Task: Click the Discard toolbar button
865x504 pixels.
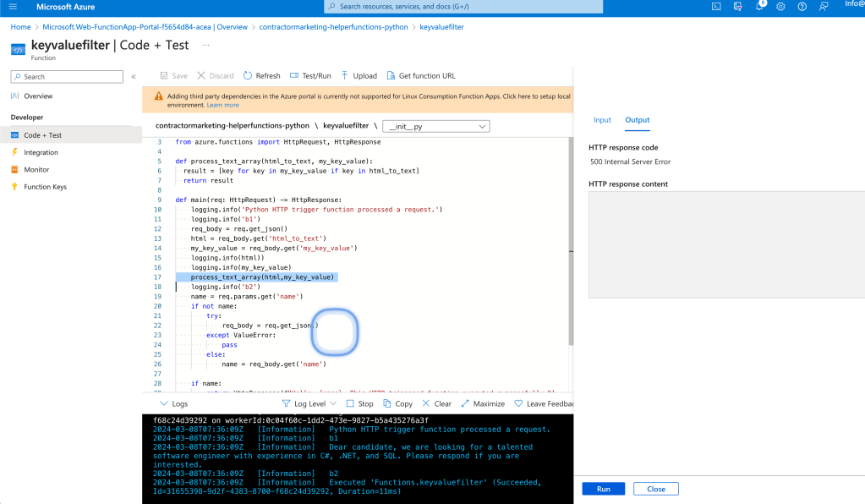Action: tap(215, 75)
